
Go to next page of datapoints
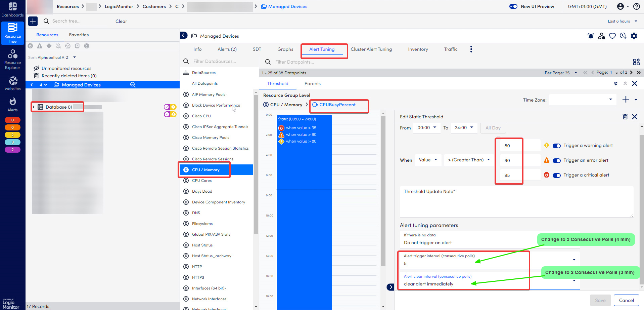pyautogui.click(x=631, y=72)
